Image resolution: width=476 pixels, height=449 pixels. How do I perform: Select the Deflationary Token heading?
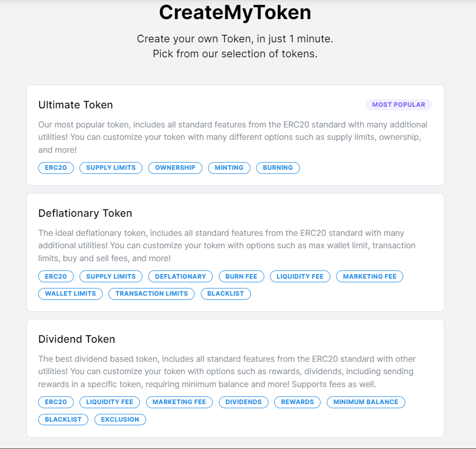(x=85, y=213)
